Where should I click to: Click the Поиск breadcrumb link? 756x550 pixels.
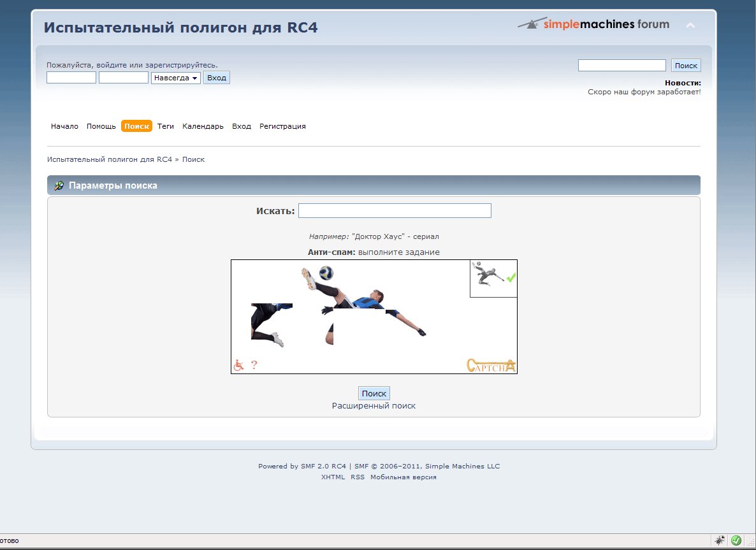pyautogui.click(x=193, y=159)
